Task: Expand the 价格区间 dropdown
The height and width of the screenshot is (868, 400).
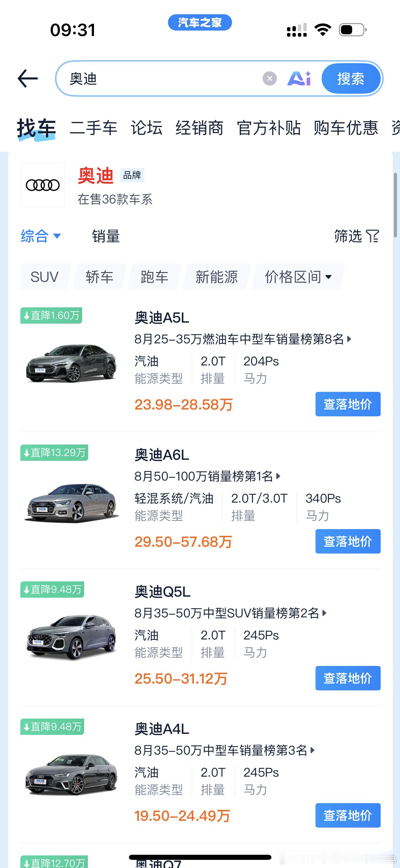Action: click(298, 277)
